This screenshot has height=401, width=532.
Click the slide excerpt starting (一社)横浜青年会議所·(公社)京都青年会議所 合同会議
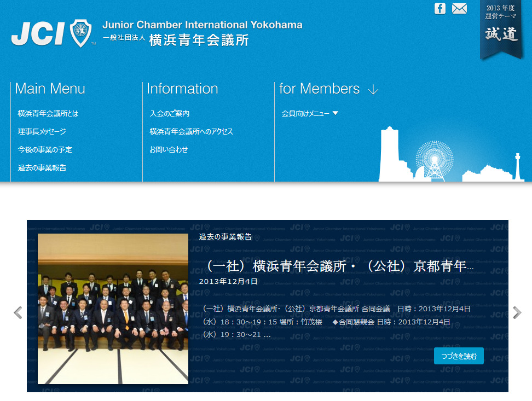click(337, 321)
